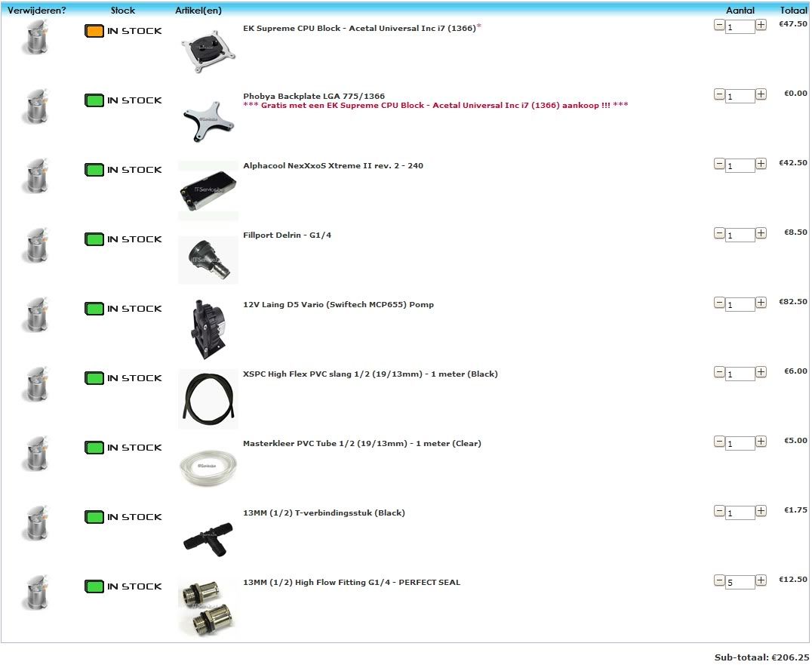
Task: Open 12V Laing D5 Vario Pomp link
Action: click(338, 304)
